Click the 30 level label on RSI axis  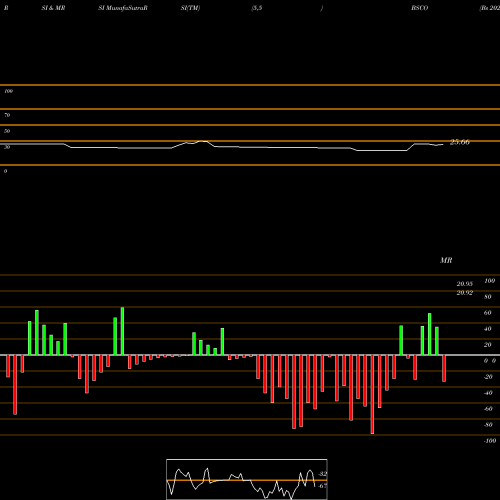[x=7, y=147]
